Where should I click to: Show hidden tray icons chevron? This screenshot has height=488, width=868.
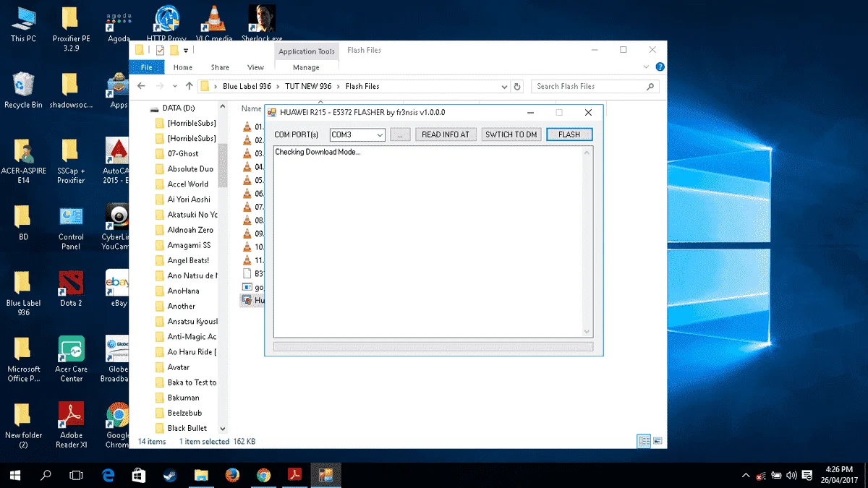pyautogui.click(x=746, y=476)
